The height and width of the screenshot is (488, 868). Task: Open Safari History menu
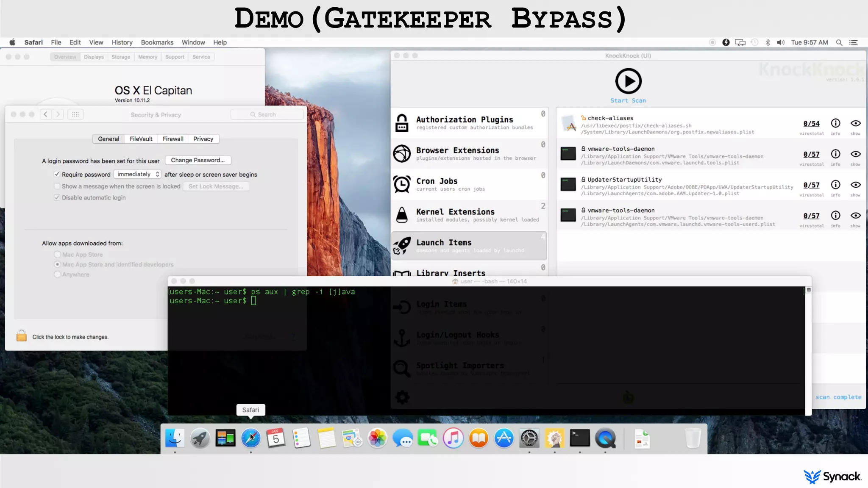(122, 42)
